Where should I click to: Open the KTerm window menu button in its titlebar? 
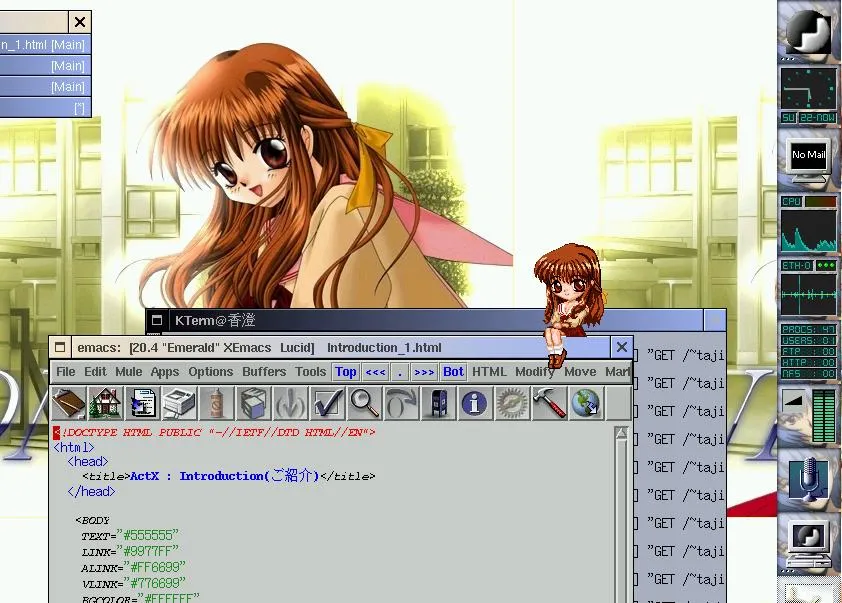point(157,320)
